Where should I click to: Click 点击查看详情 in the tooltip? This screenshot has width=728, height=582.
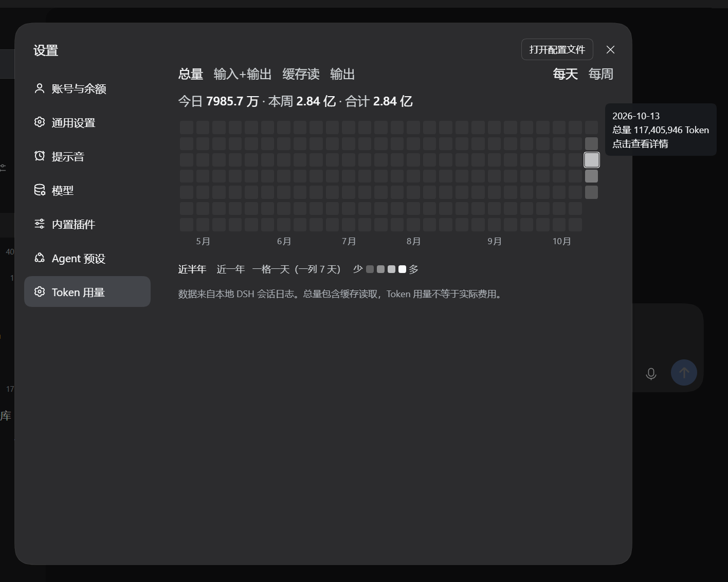point(640,144)
